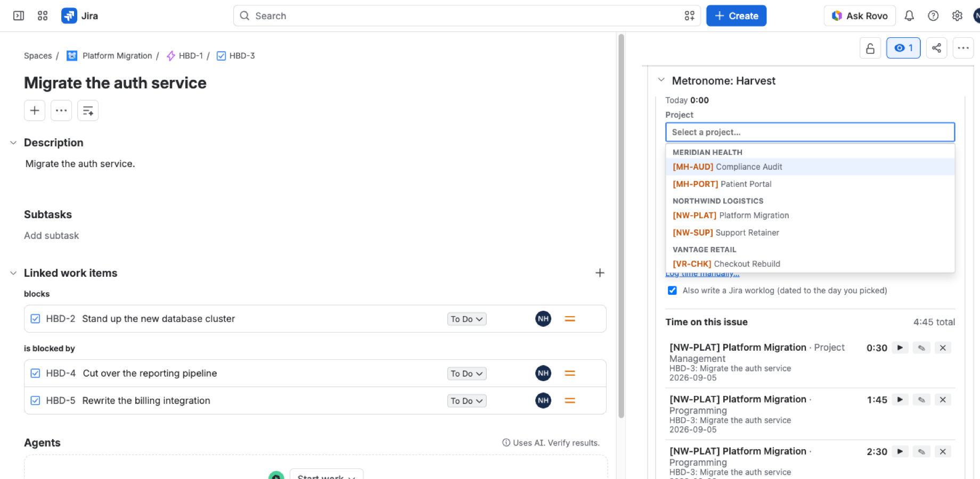Toggle the watch eye button
Screen dimensions: 980x479
(x=903, y=48)
